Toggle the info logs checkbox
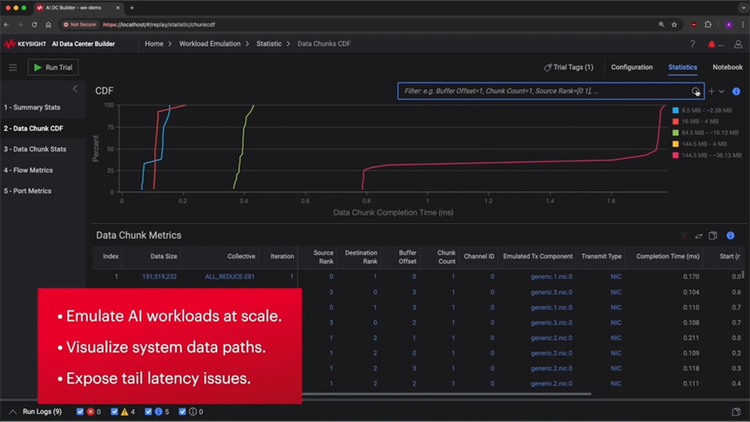The height and width of the screenshot is (422, 750). [x=148, y=411]
